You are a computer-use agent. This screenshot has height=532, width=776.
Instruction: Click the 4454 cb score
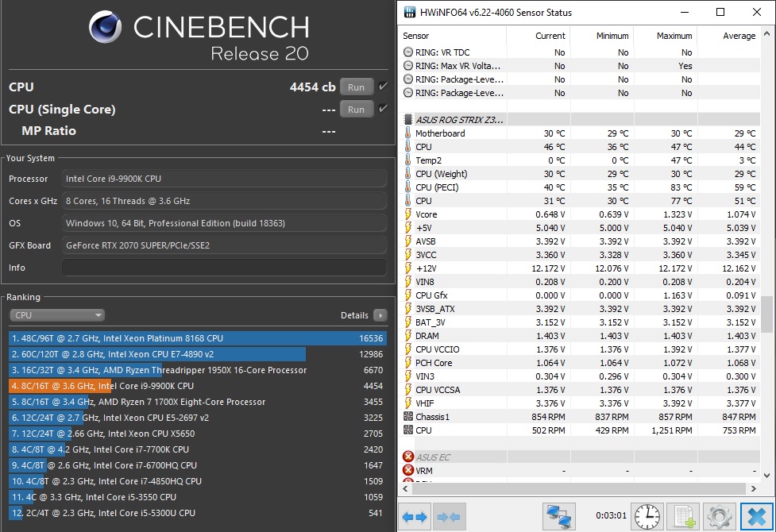[x=312, y=87]
